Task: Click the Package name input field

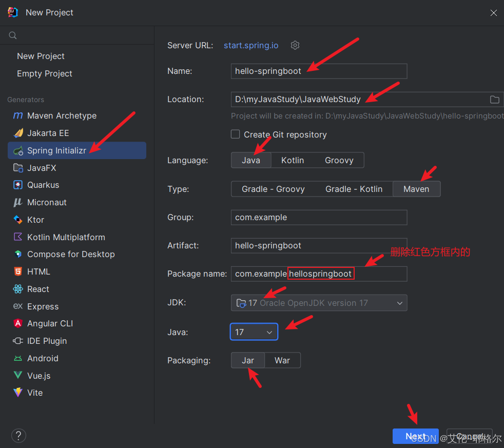Action: (319, 274)
